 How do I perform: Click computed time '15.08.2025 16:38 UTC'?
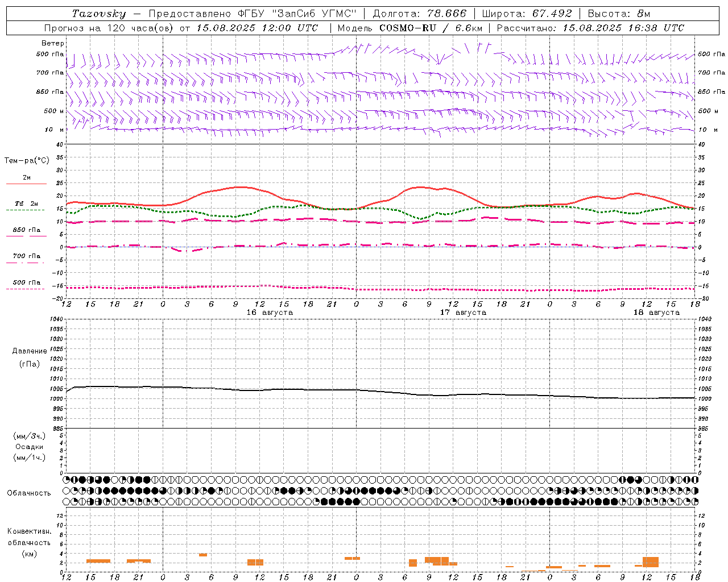point(623,28)
